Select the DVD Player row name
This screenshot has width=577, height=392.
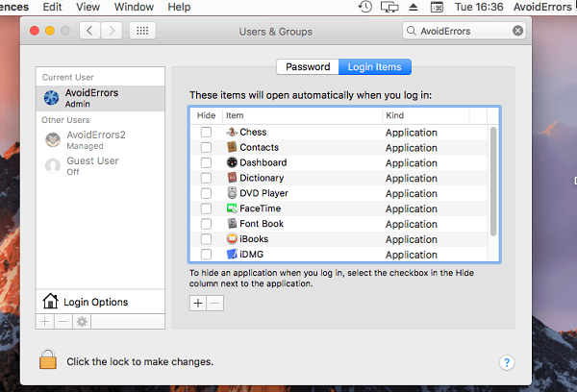263,193
